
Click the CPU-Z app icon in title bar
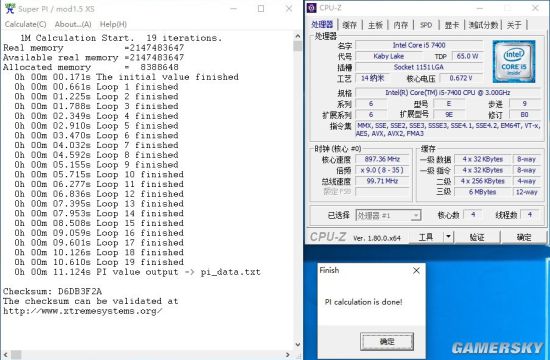(x=311, y=8)
